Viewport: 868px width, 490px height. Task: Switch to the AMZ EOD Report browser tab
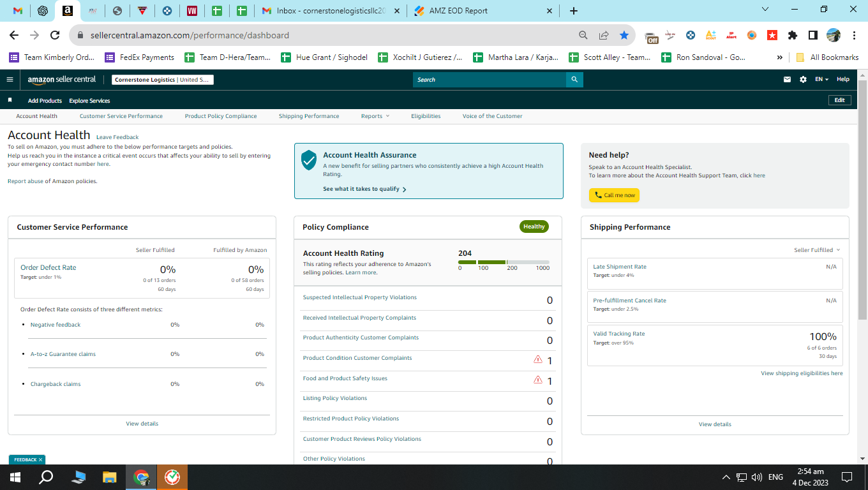(485, 11)
